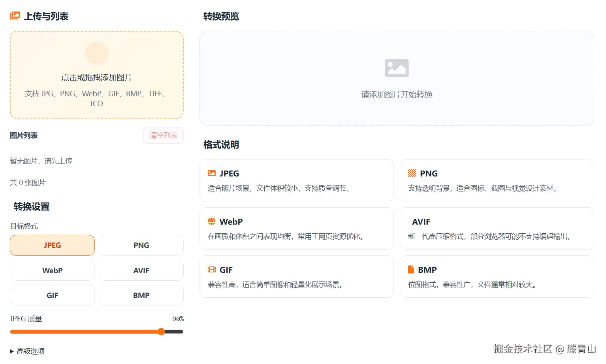The image size is (606, 364).
Task: Select BMP as the target format
Action: (x=141, y=295)
